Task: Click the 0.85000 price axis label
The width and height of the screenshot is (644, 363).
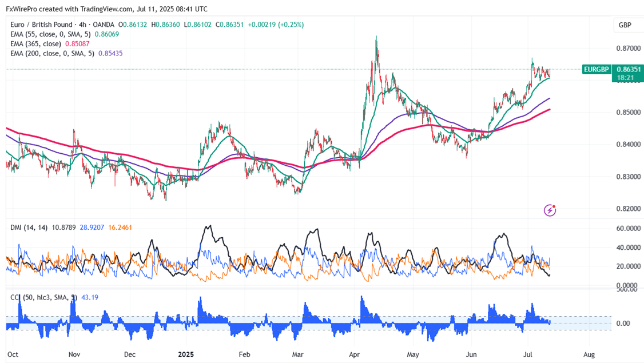Action: (x=629, y=112)
